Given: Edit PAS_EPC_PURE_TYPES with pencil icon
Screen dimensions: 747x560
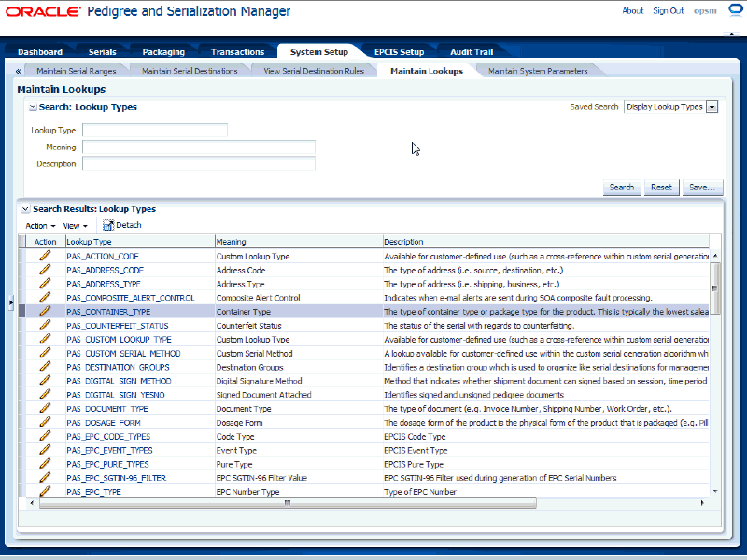Looking at the screenshot, I should coord(45,463).
